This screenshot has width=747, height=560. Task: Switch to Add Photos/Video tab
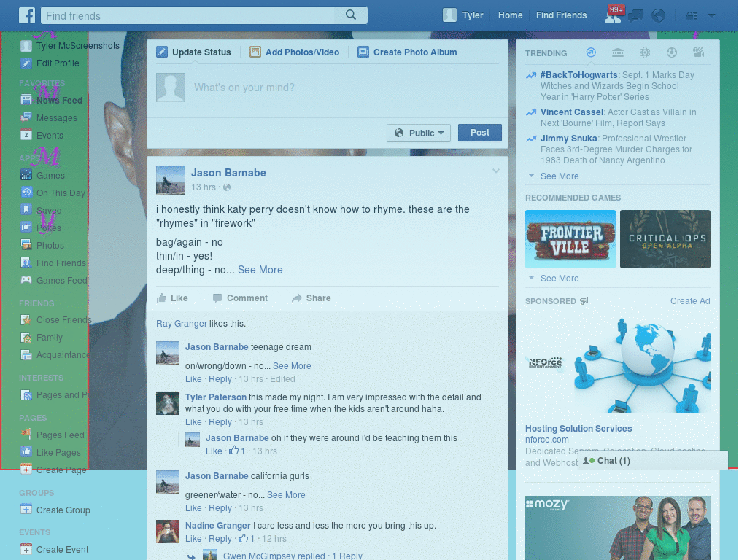[x=295, y=52]
